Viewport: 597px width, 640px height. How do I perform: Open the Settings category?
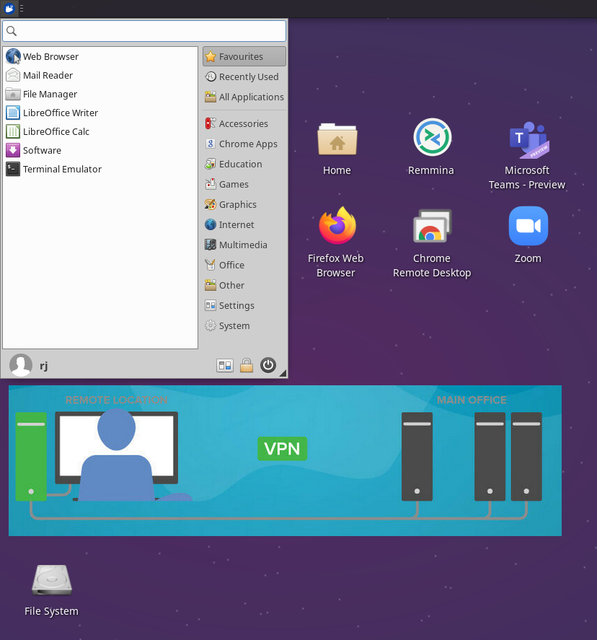coord(244,305)
